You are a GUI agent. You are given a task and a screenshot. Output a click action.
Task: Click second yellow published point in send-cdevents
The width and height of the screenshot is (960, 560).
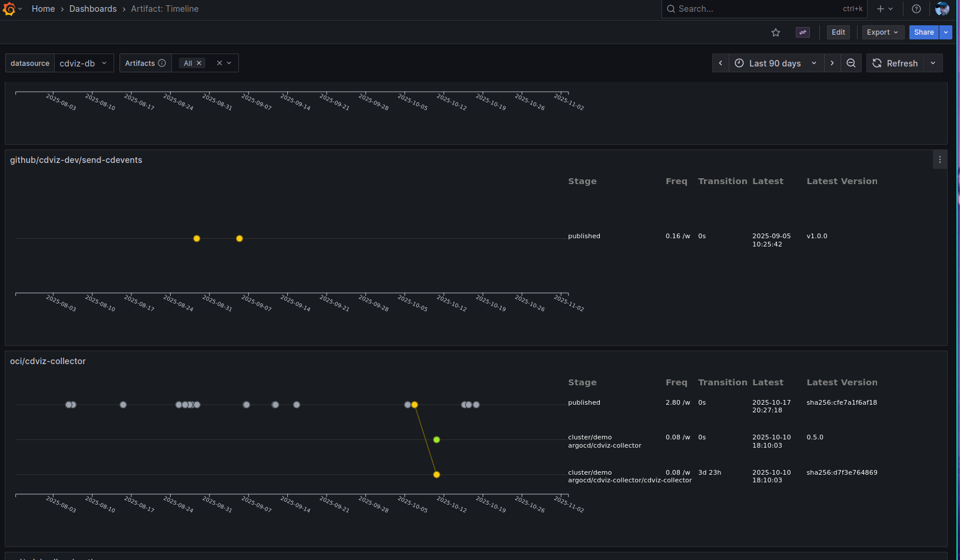(x=239, y=238)
